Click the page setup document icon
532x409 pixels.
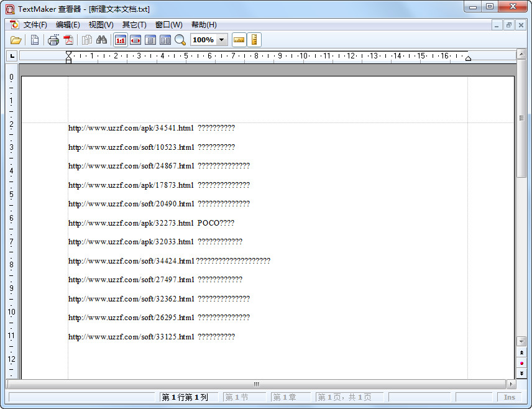pos(35,40)
